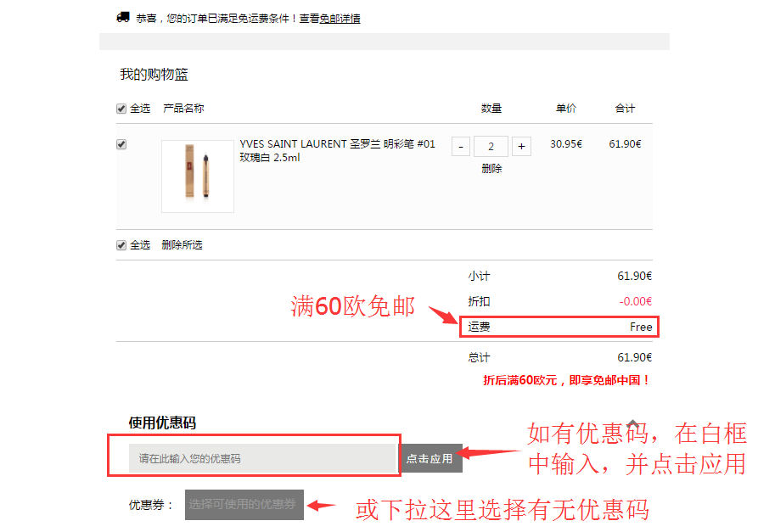Open the YSL 明彩笔 product thumbnail

coord(198,176)
